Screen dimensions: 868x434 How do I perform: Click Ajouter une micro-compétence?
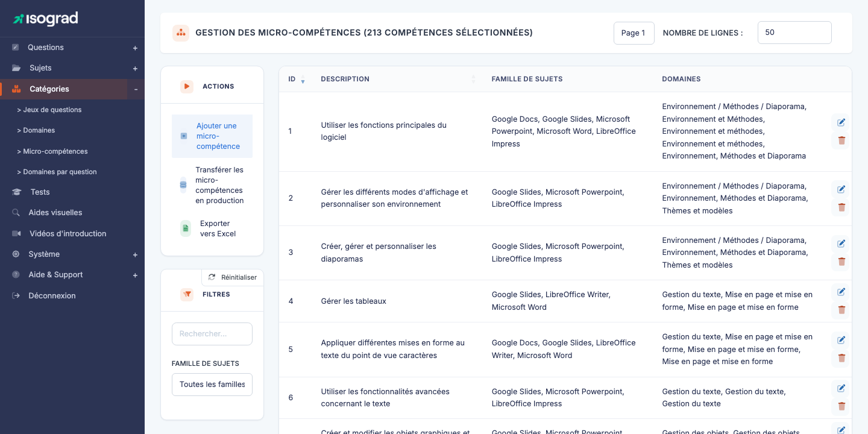[212, 136]
